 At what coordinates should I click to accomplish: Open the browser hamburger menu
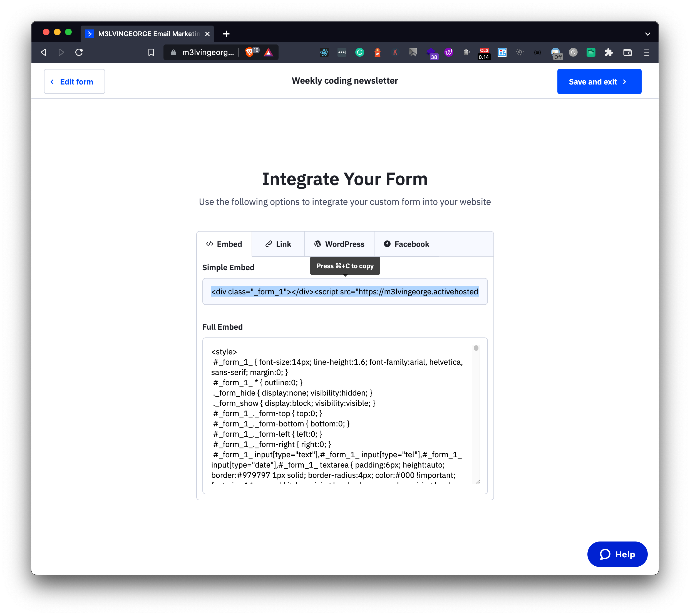(647, 53)
